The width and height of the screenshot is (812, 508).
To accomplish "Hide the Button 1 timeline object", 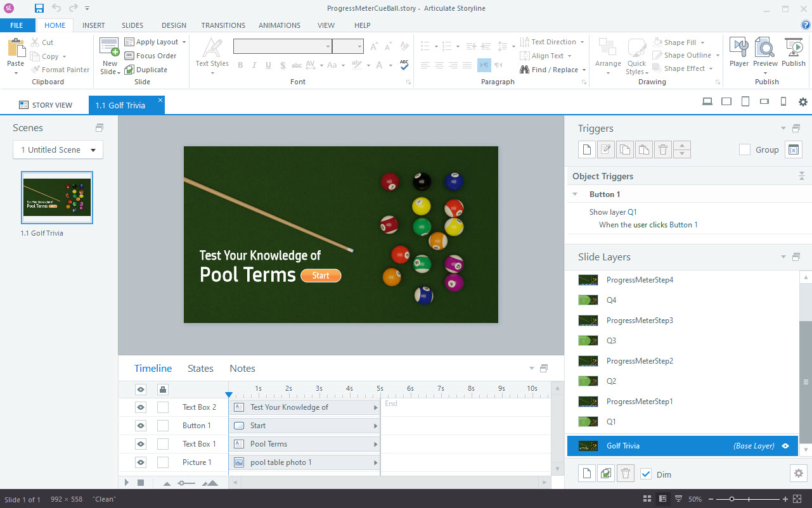I will click(x=141, y=426).
